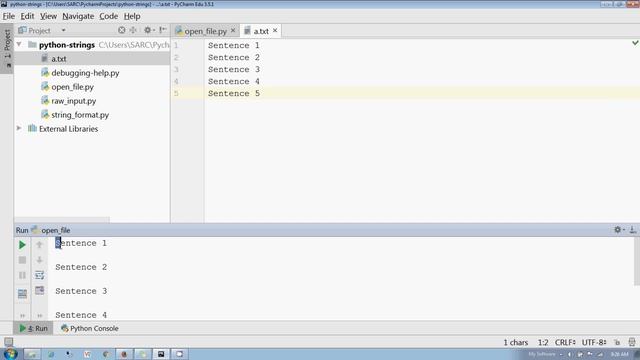Open the File menu
This screenshot has height=360, width=640.
tap(9, 16)
